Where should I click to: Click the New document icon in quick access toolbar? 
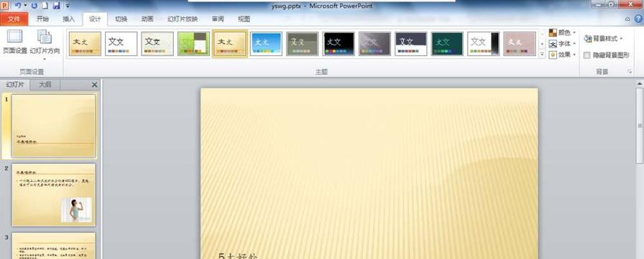point(45,6)
